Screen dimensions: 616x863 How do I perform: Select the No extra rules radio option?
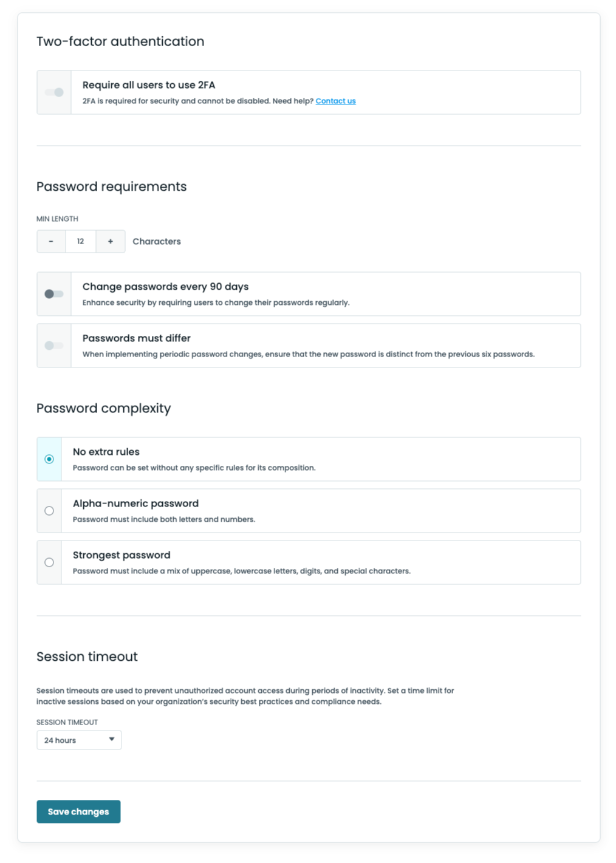[x=49, y=459]
